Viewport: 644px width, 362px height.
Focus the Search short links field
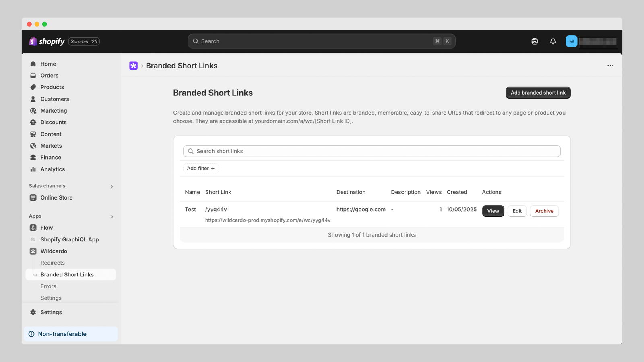click(372, 151)
